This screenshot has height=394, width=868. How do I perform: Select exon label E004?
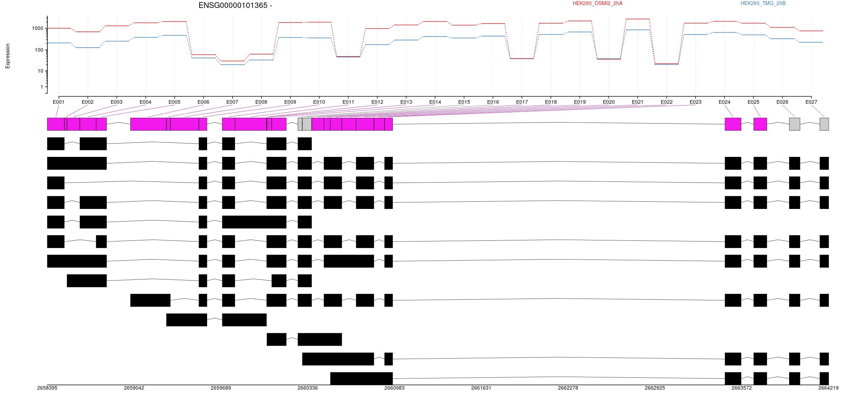[145, 102]
